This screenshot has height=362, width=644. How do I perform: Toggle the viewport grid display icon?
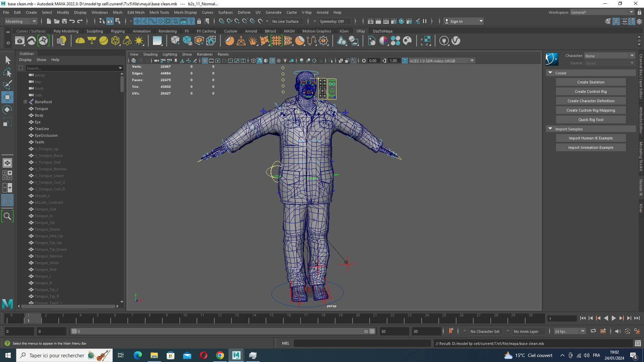point(205,61)
